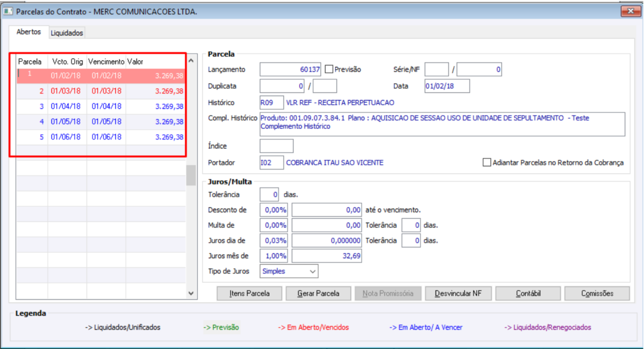The width and height of the screenshot is (644, 349).
Task: Click the NF number field showing 0
Action: pos(479,69)
